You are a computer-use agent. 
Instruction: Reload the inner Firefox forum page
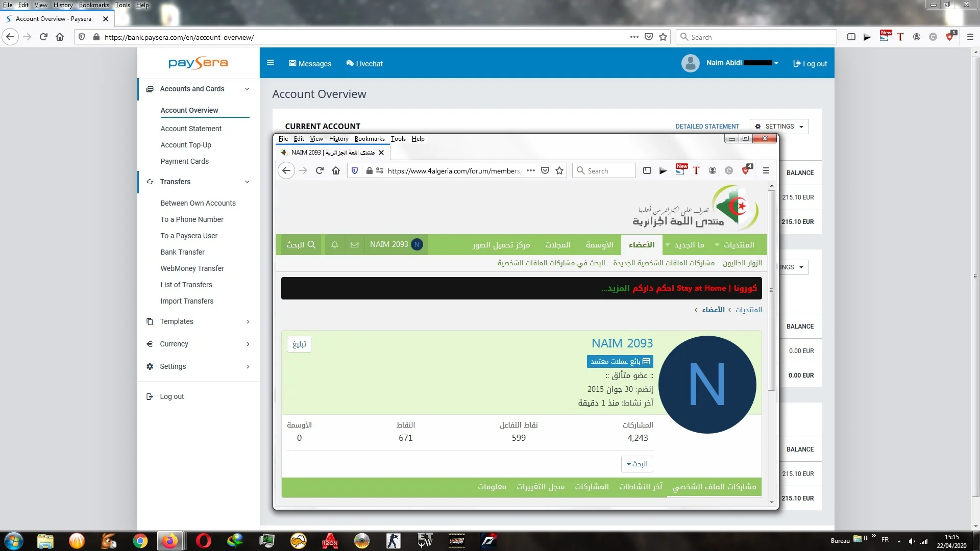click(x=320, y=171)
